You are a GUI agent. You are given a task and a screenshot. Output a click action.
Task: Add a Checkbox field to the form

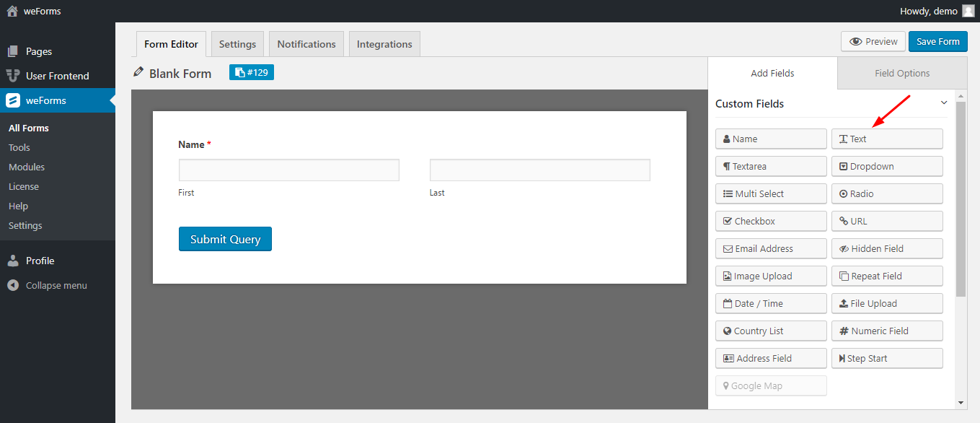tap(770, 221)
